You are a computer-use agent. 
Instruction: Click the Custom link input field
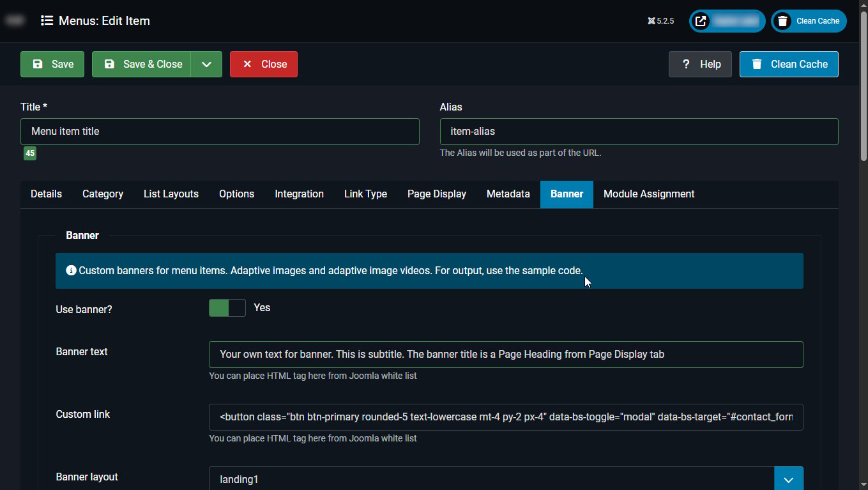point(506,417)
